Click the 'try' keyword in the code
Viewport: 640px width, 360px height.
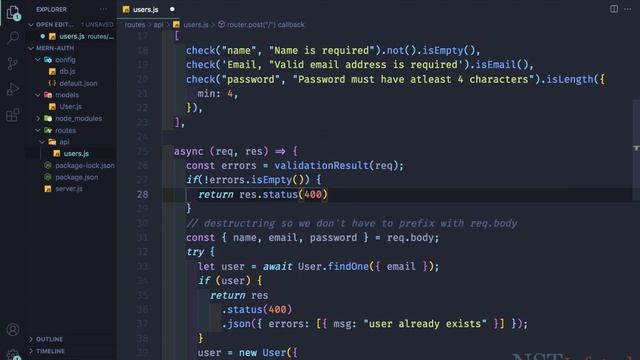point(195,252)
